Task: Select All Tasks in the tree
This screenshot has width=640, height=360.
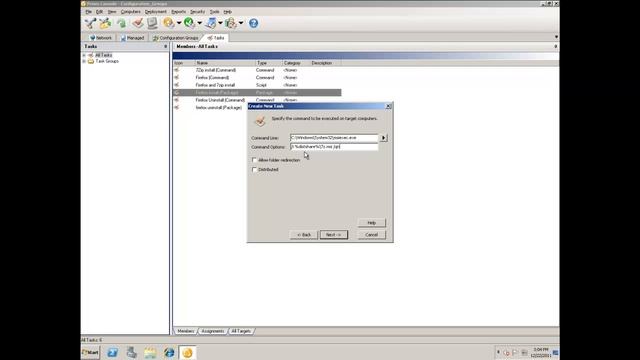Action: [x=103, y=55]
